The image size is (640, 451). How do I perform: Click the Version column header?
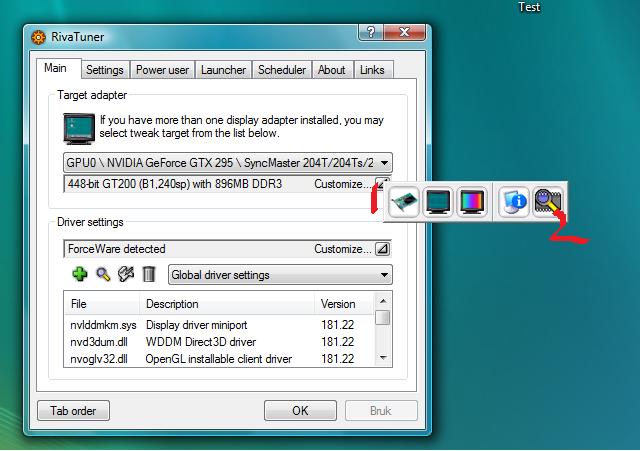coord(344,304)
